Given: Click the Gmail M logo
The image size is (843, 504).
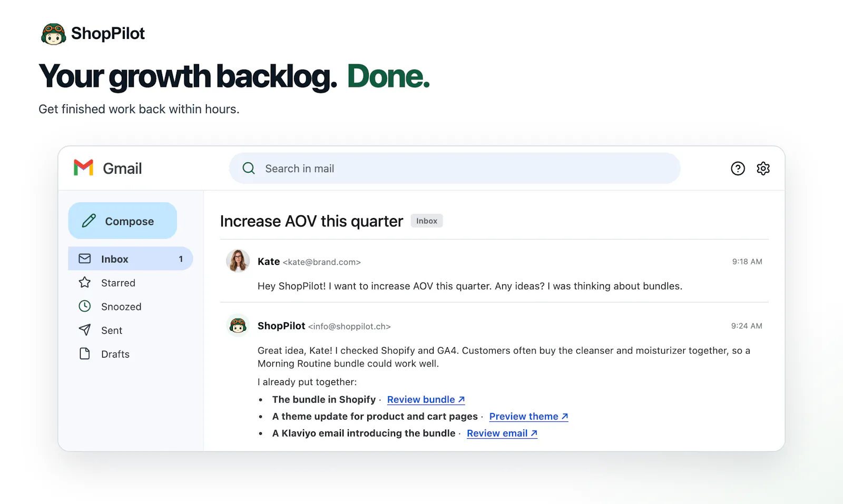Looking at the screenshot, I should [x=83, y=168].
